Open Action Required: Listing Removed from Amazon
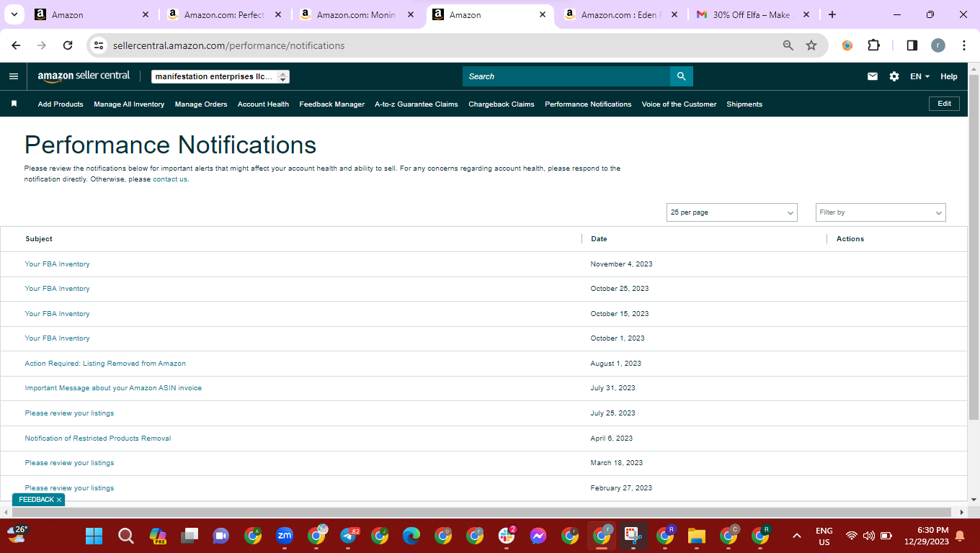The width and height of the screenshot is (980, 553). (105, 364)
